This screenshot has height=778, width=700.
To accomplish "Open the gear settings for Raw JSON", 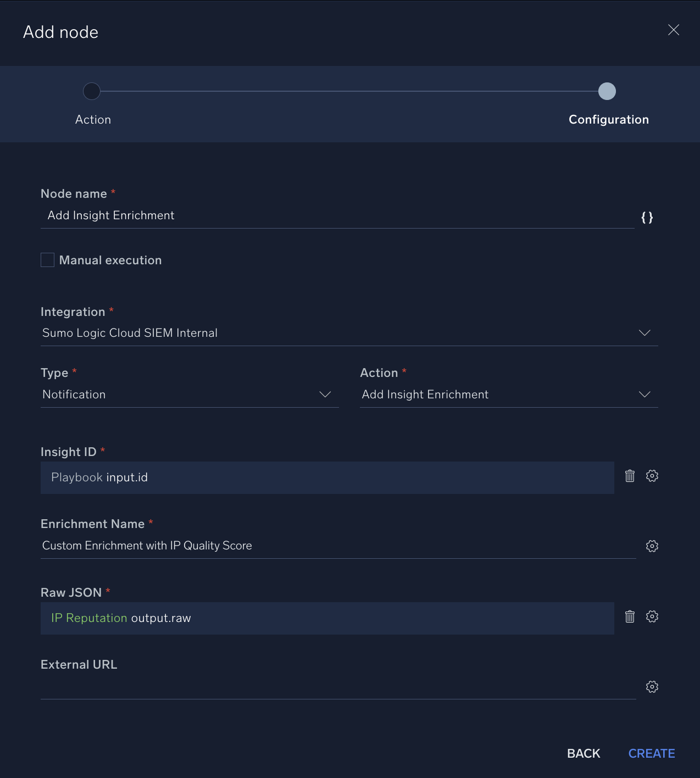I will [652, 616].
